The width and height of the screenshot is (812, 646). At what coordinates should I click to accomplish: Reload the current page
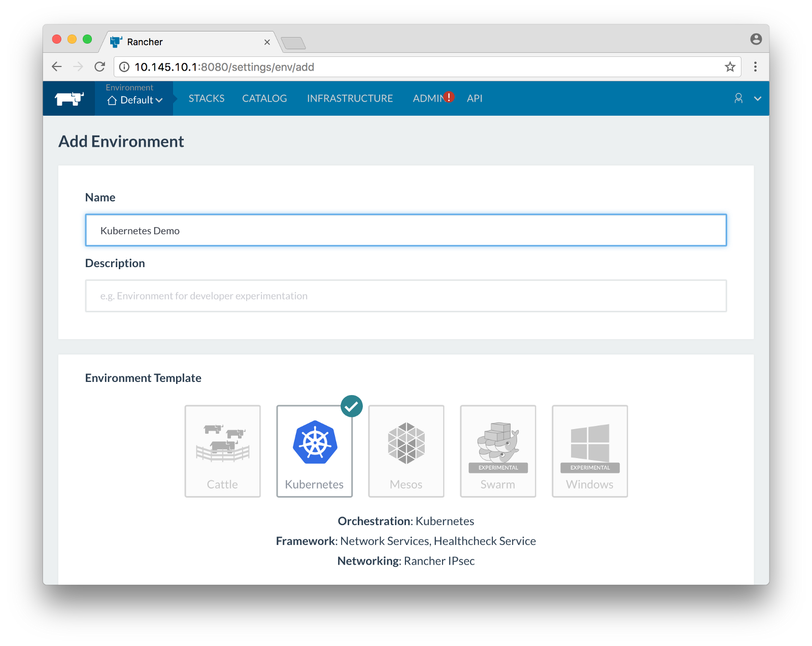100,67
